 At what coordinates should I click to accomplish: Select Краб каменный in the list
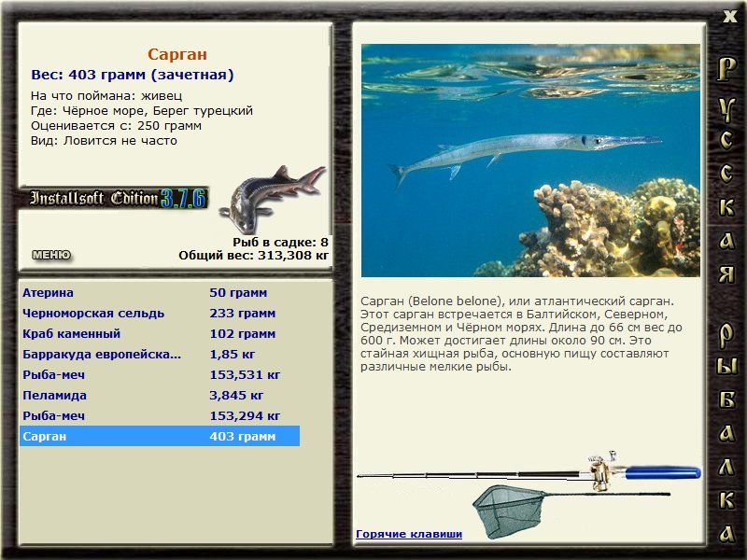(160, 333)
